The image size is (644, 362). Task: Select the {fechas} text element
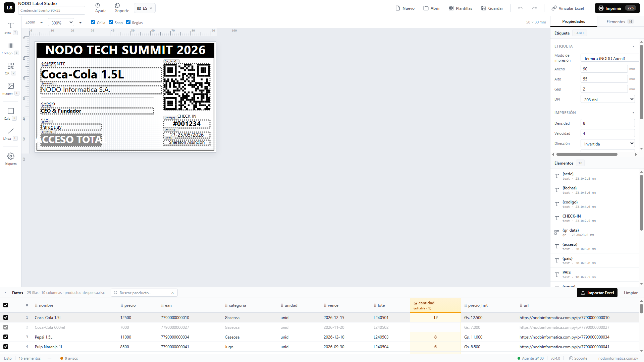pyautogui.click(x=594, y=190)
